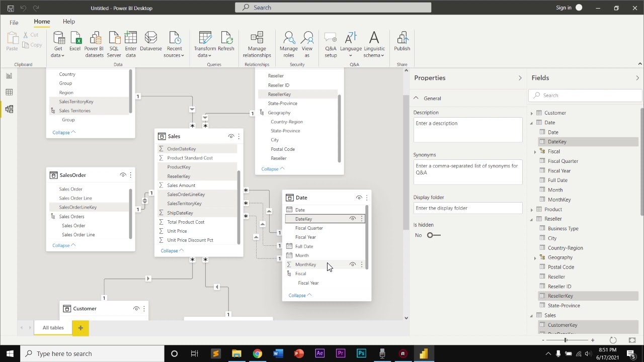Image resolution: width=644 pixels, height=362 pixels.
Task: Click Enter data in the ribbon
Action: [x=131, y=44]
